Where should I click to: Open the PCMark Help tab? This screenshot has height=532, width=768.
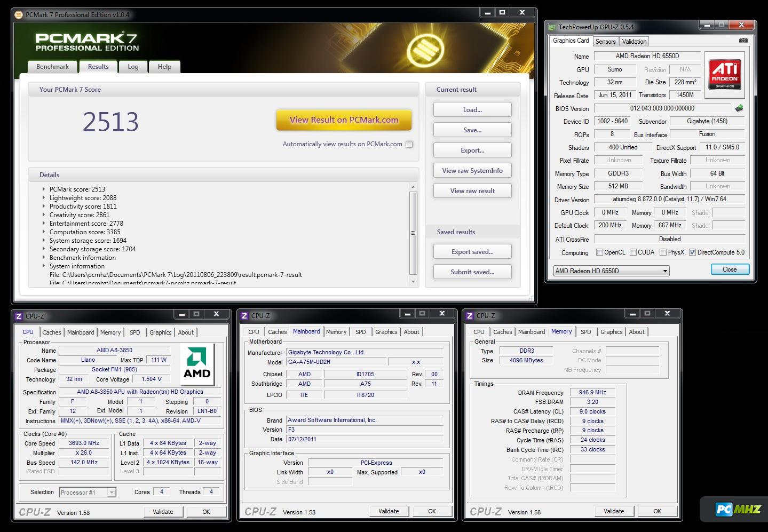[x=164, y=67]
